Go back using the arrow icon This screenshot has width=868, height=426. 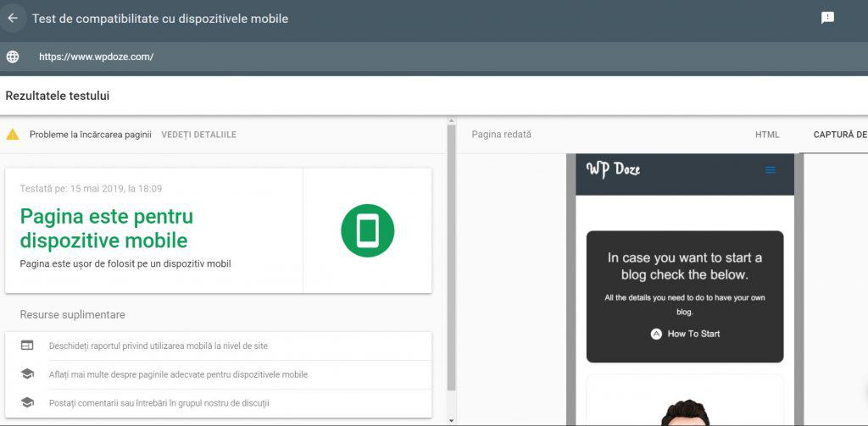tap(12, 19)
